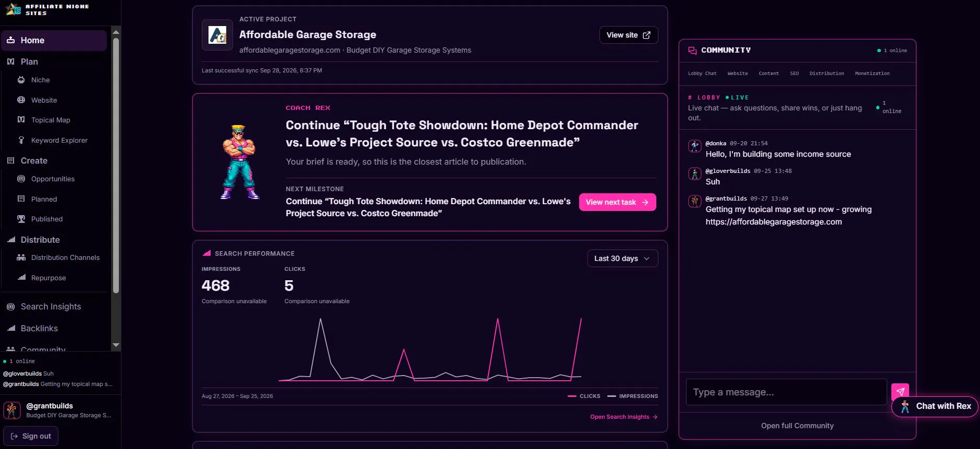
Task: Open the affordablegaragestorage.com link in chat
Action: pos(774,222)
